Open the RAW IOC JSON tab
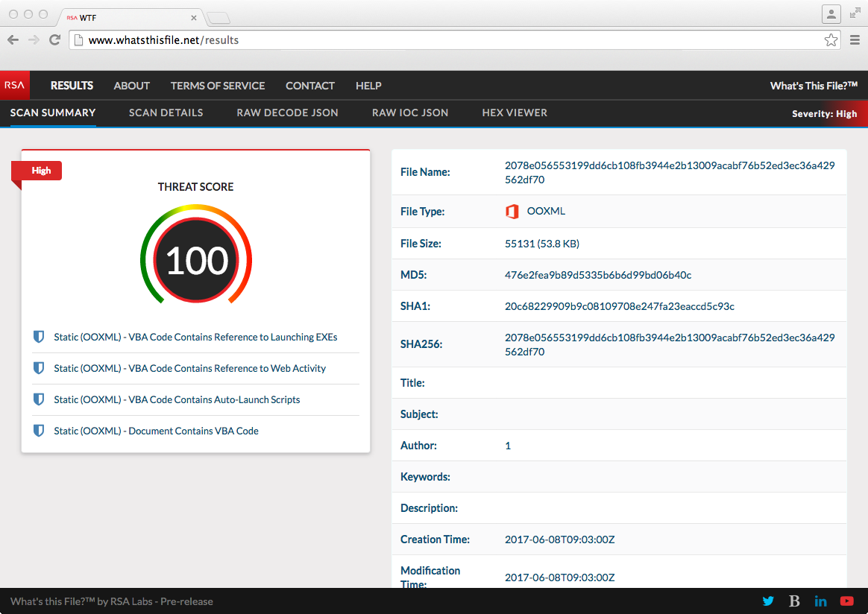The width and height of the screenshot is (868, 614). click(410, 113)
